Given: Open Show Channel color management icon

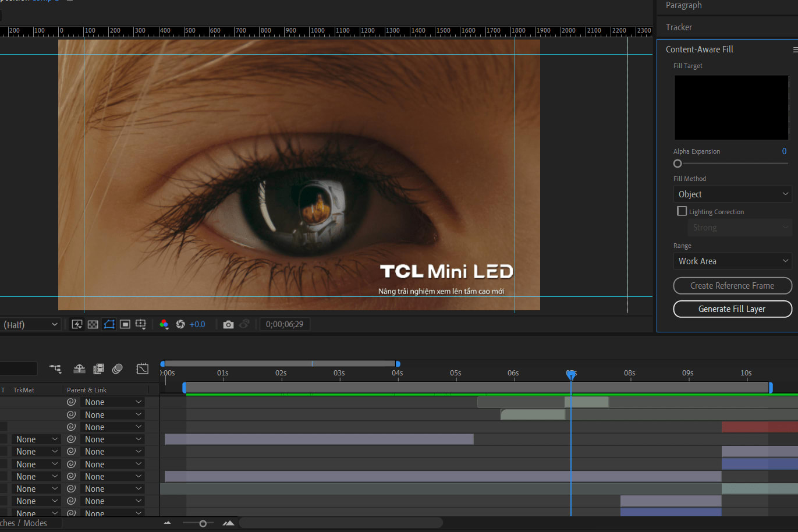Looking at the screenshot, I should coord(164,324).
